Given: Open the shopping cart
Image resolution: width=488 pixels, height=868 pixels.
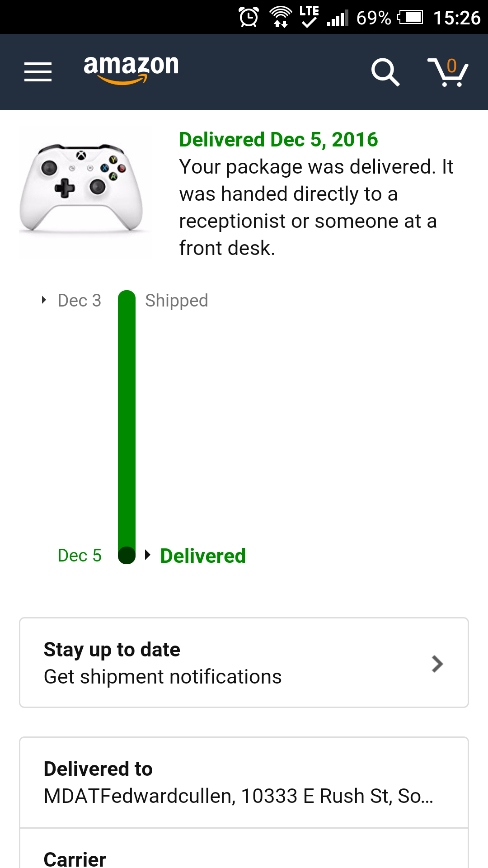Looking at the screenshot, I should pos(448,72).
